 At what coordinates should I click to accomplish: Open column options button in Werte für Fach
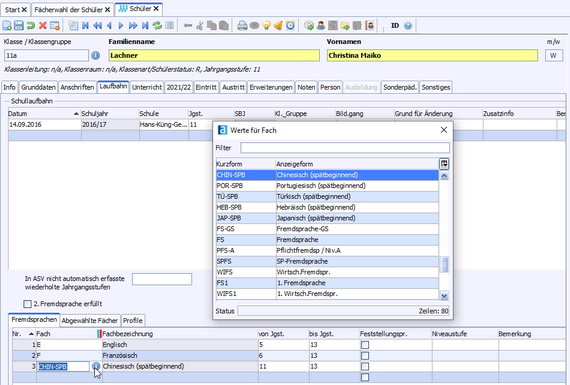[444, 164]
